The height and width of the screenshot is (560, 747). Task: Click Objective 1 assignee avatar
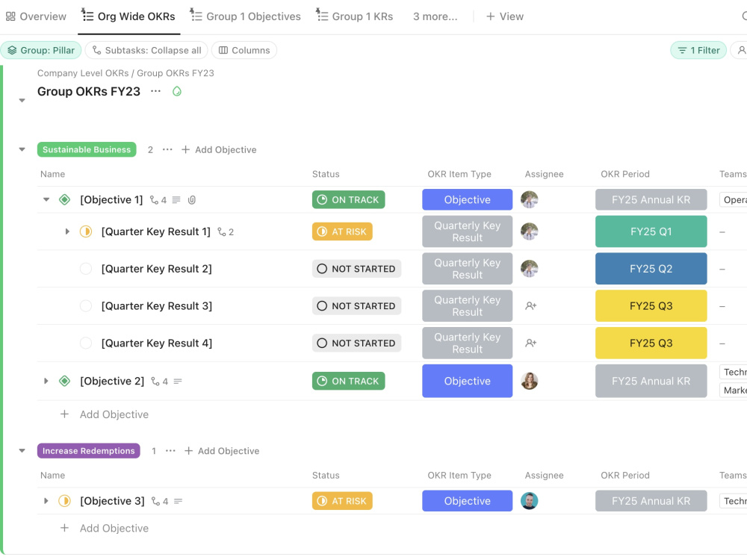point(530,199)
